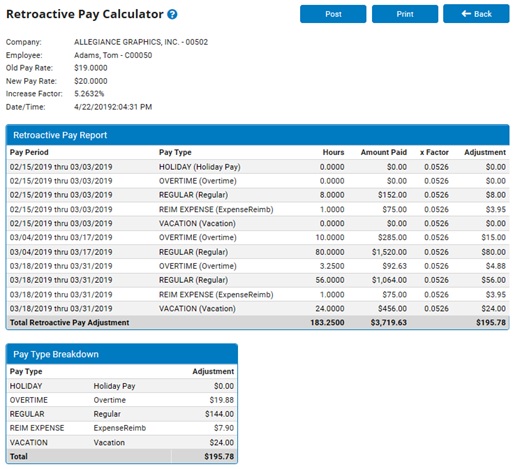Click the $195.78 total in the Retroactive Pay Report
Viewport: 513px width, 469px height.
[x=491, y=323]
